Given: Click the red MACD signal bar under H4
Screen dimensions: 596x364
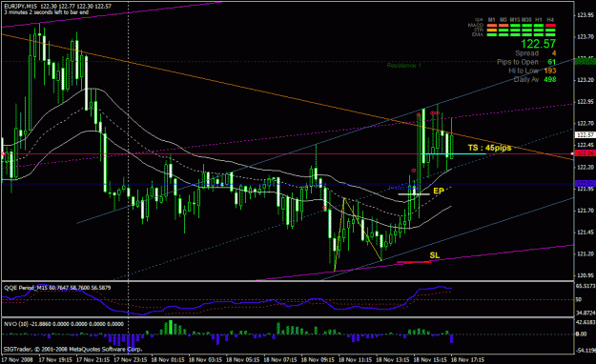Looking at the screenshot, I should point(550,26).
